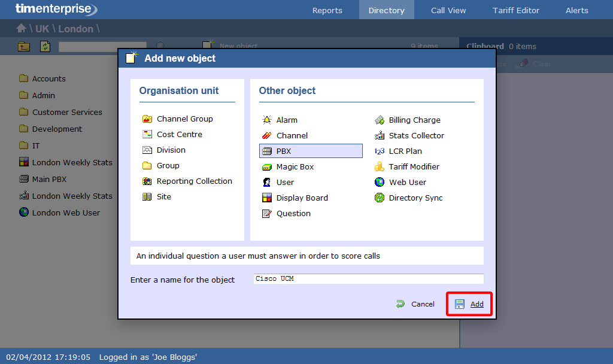Open the Reports tab
Viewport: 613px width, 364px height.
[x=327, y=10]
